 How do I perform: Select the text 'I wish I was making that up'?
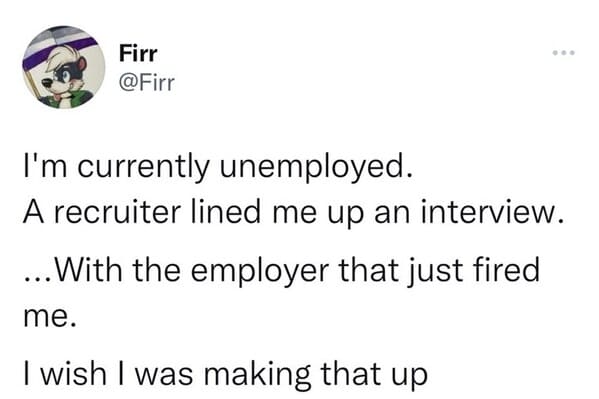[225, 374]
